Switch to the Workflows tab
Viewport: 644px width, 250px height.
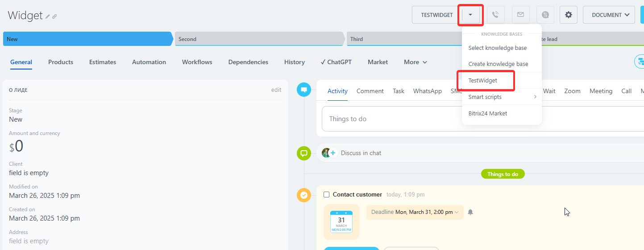(197, 62)
